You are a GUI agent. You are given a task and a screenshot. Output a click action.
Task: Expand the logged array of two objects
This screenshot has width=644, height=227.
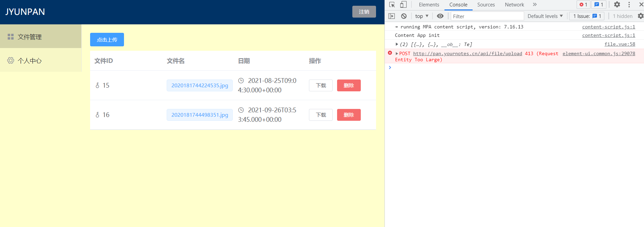pos(397,44)
